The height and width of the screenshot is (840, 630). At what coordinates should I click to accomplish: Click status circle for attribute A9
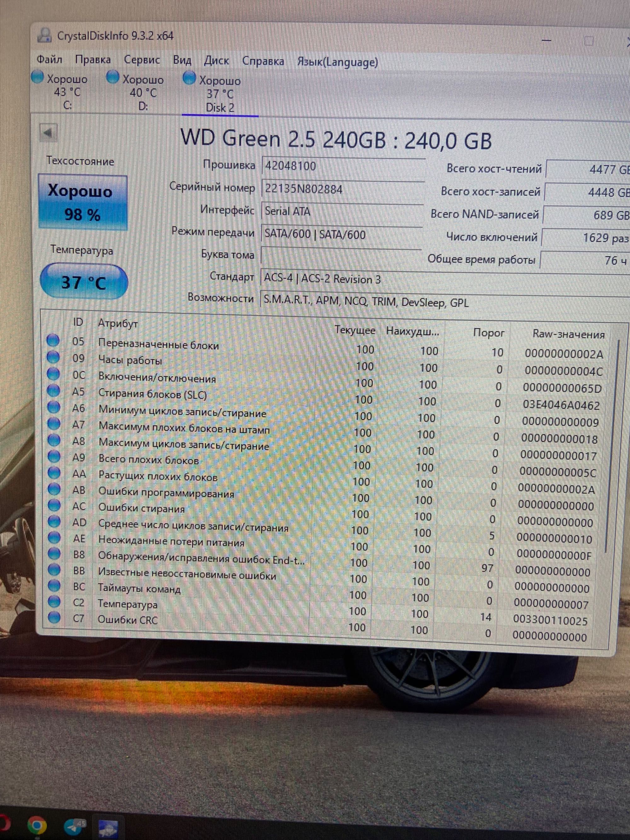coord(54,456)
